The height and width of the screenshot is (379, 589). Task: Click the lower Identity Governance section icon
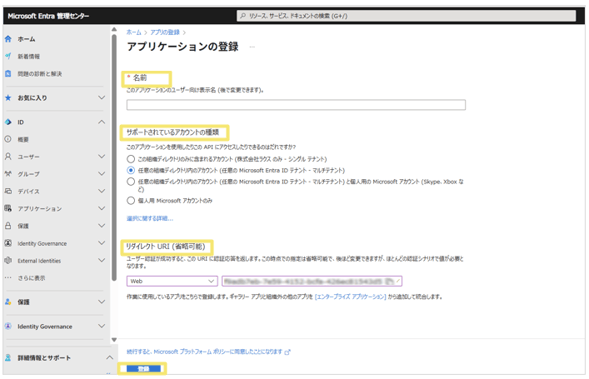click(x=8, y=326)
